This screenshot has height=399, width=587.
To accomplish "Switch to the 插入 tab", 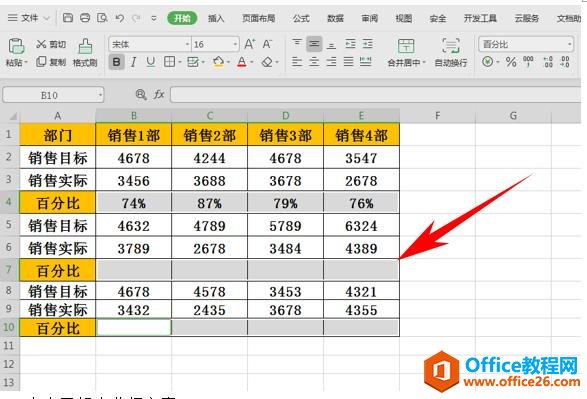I will click(216, 18).
